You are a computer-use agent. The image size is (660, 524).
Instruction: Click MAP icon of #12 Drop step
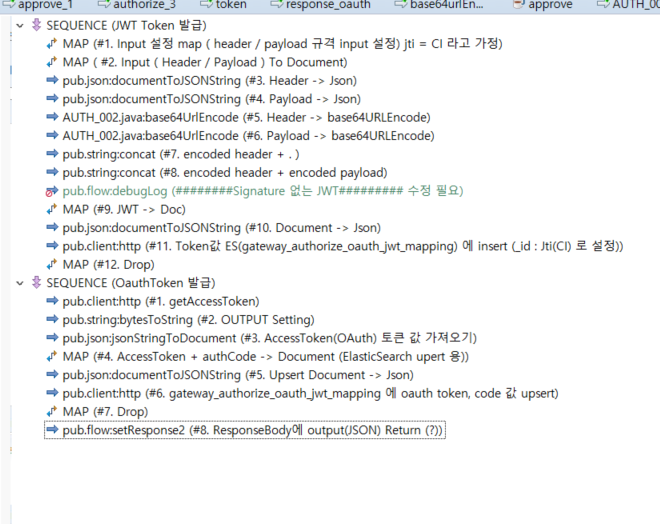52,264
